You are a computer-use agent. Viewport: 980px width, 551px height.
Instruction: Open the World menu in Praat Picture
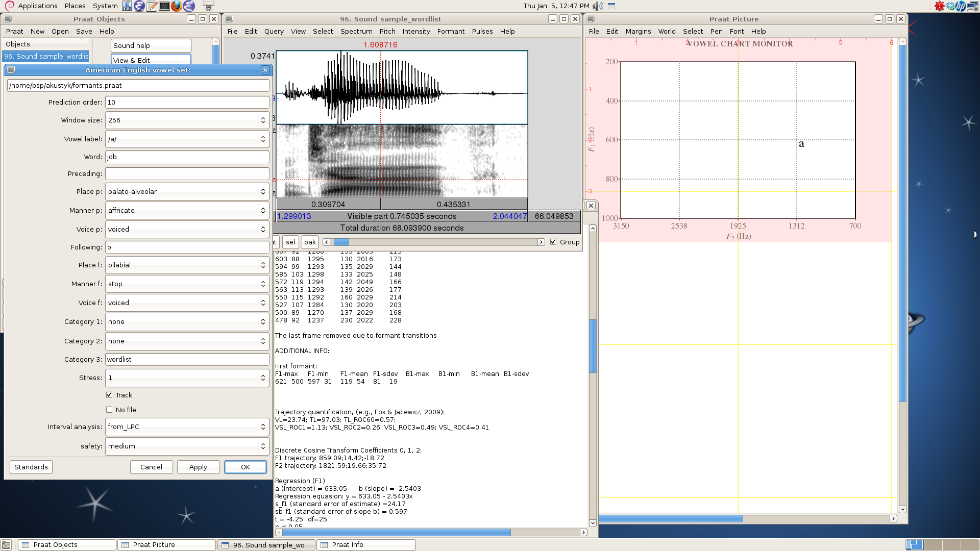click(667, 31)
